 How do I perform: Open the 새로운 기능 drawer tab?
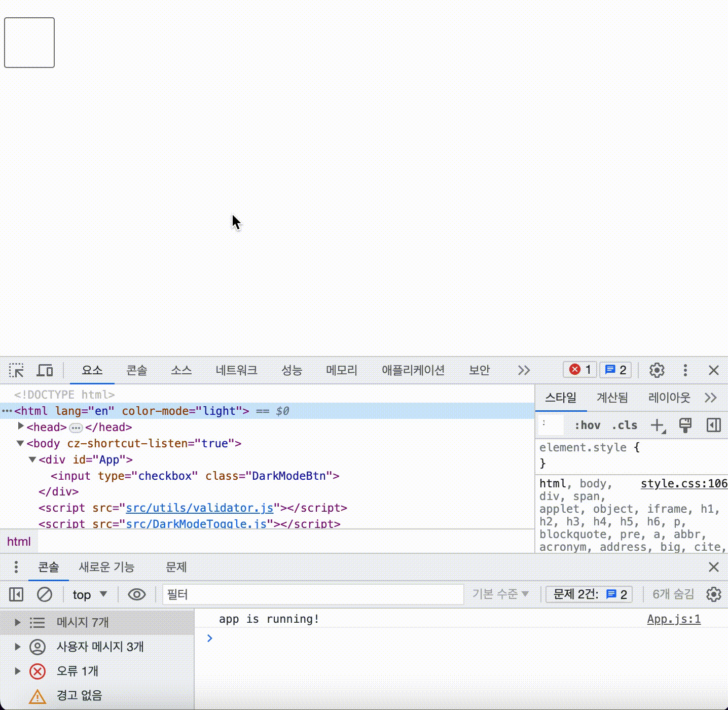click(106, 567)
